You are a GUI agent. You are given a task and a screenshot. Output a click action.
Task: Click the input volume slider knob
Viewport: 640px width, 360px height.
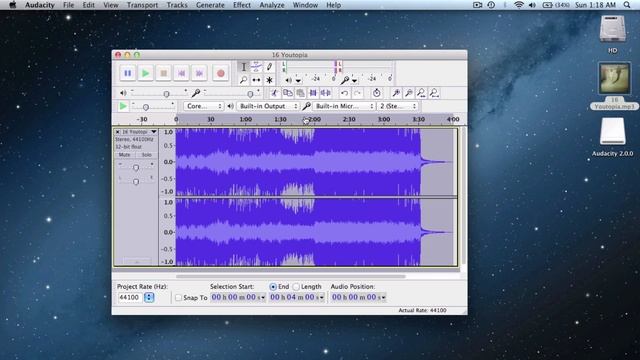(x=250, y=94)
